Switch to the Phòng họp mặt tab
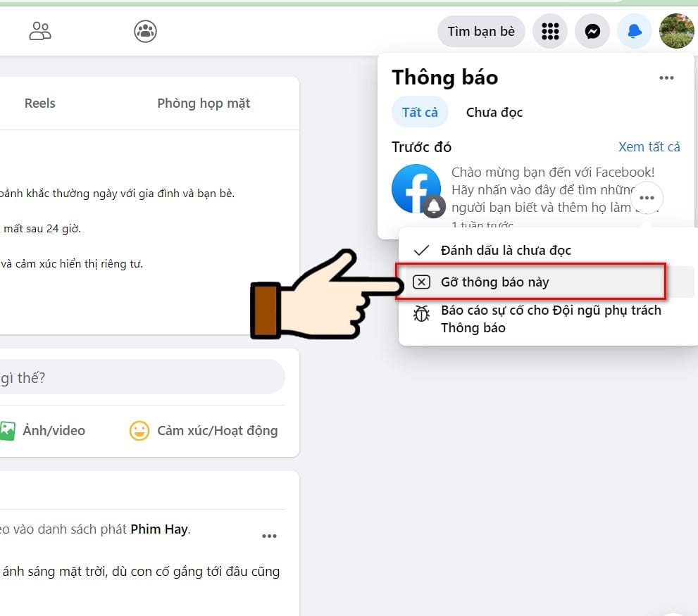Screen dimensions: 698x616 (204, 103)
